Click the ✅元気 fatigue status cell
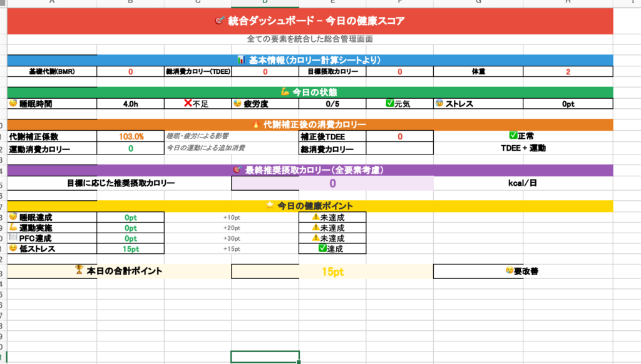641x364 pixels. (399, 104)
